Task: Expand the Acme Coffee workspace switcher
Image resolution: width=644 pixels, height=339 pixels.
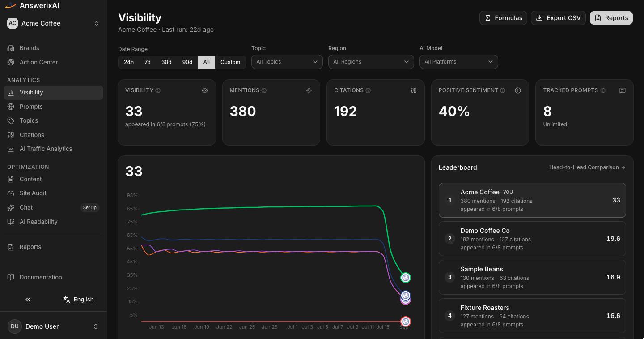Action: pyautogui.click(x=53, y=23)
